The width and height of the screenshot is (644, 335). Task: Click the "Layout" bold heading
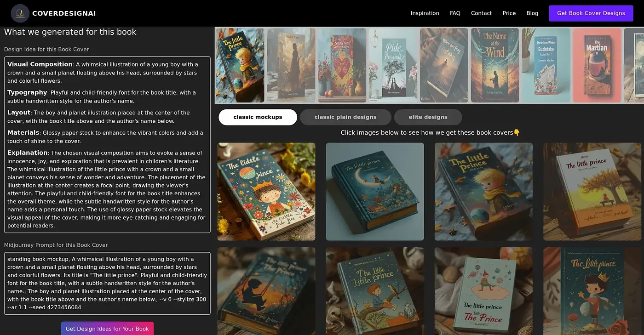[x=19, y=113]
